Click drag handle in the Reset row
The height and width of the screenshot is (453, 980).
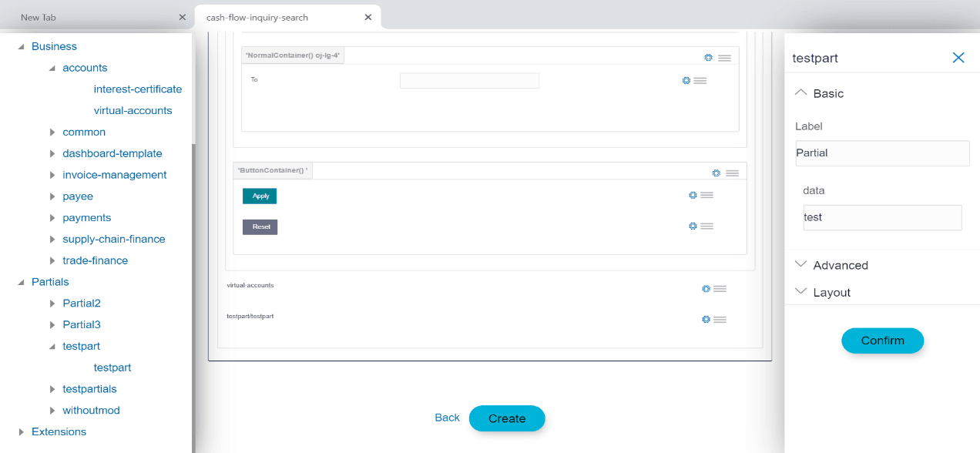(x=706, y=226)
